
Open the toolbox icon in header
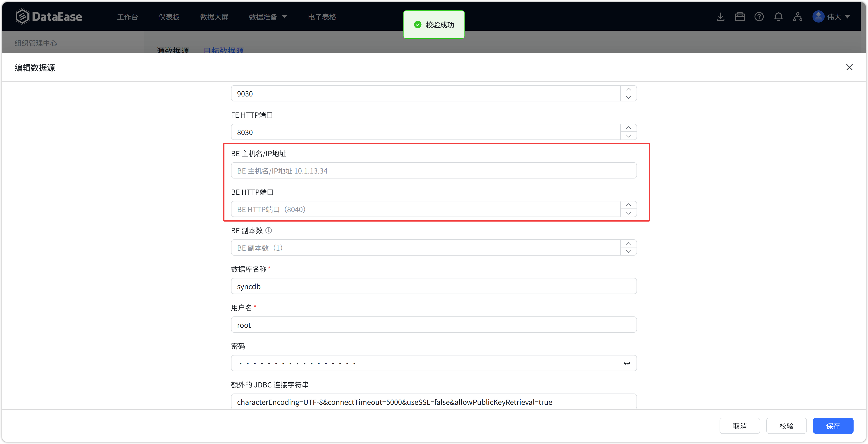740,17
